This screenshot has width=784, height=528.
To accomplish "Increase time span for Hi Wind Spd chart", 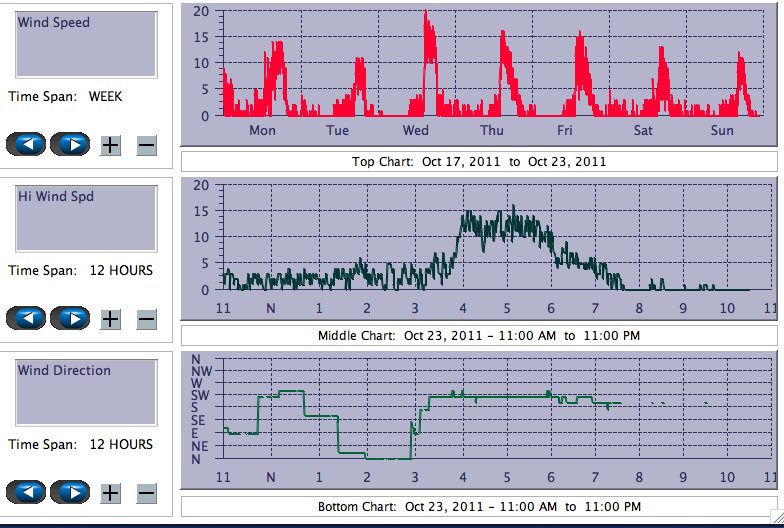I will (110, 319).
